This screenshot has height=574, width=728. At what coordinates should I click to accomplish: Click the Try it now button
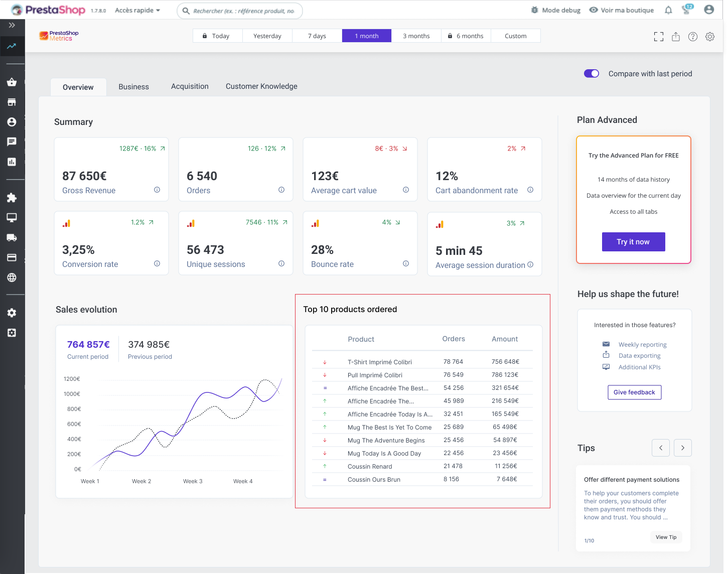633,242
